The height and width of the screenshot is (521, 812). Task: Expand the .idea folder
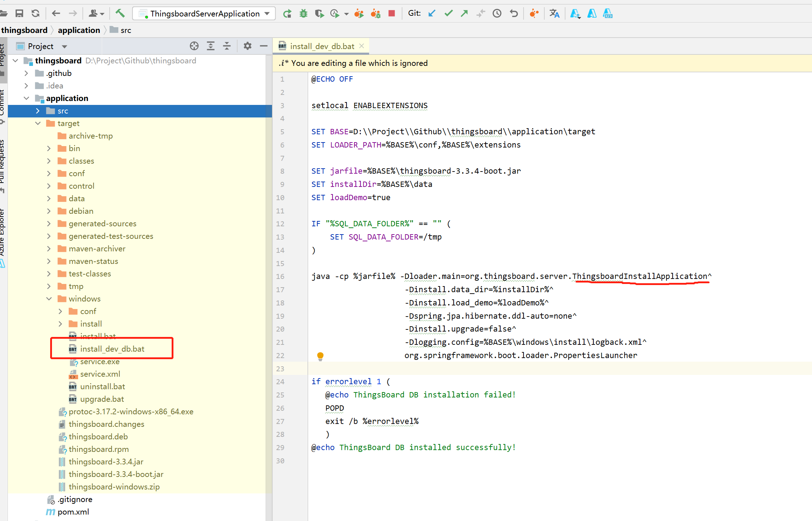pos(26,86)
